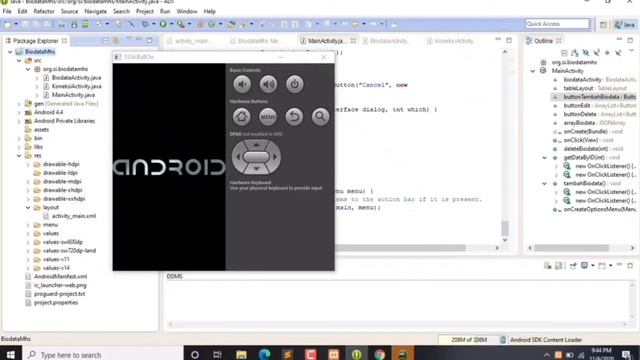This screenshot has height=360, width=640.
Task: Click the Run toolbar button
Action: pyautogui.click(x=163, y=24)
